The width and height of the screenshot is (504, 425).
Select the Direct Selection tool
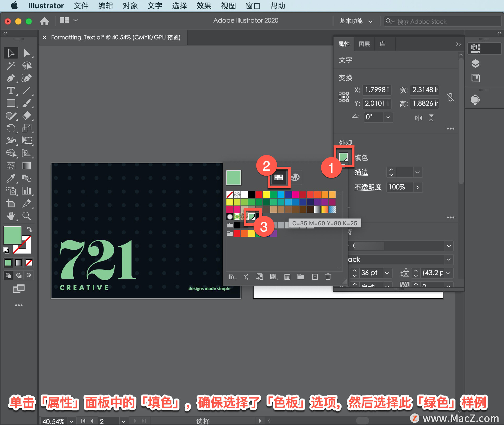[27, 53]
